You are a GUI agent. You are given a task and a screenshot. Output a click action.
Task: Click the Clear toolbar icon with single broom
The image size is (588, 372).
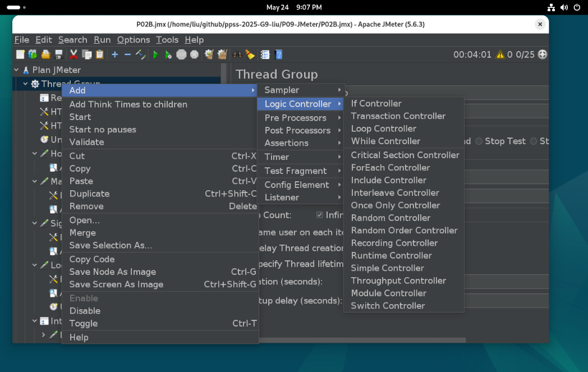[209, 55]
